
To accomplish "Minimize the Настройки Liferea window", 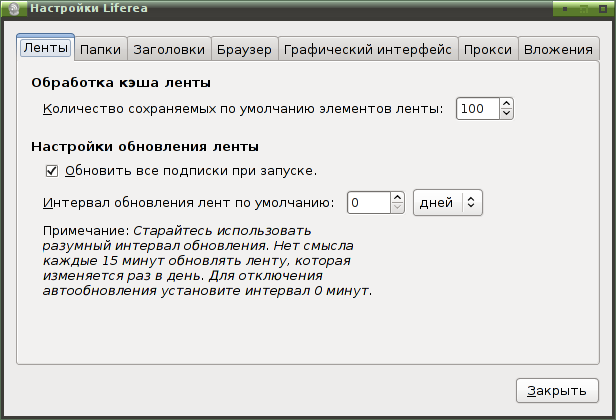I will click(x=565, y=9).
